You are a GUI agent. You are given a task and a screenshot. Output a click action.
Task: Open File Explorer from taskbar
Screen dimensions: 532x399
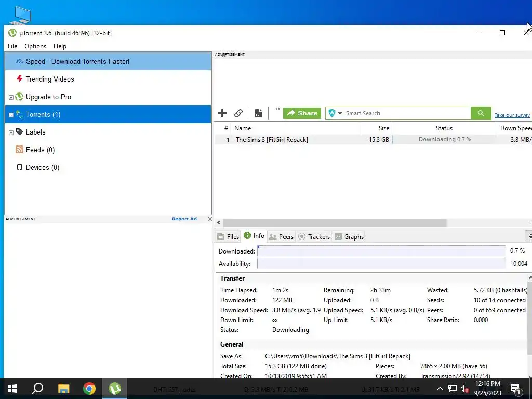click(x=63, y=389)
